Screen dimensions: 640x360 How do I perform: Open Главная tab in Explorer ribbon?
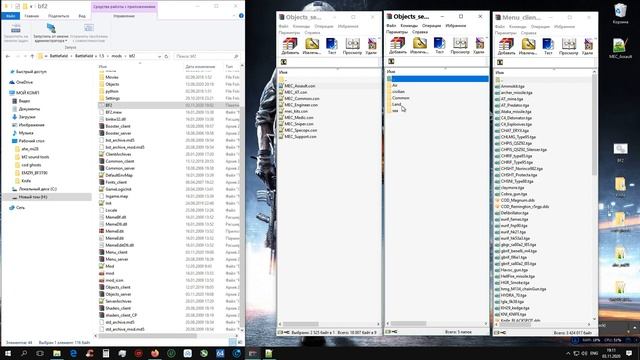(31, 16)
